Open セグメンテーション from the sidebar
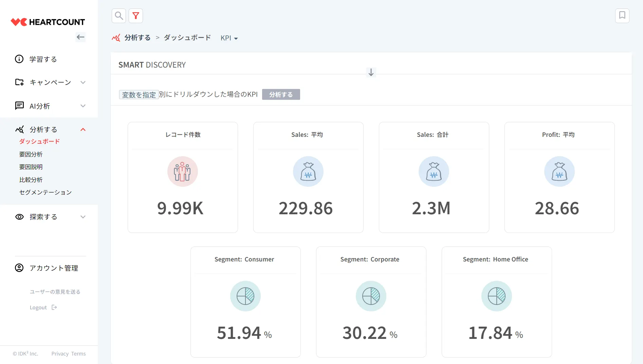The width and height of the screenshot is (643, 364). pos(45,192)
